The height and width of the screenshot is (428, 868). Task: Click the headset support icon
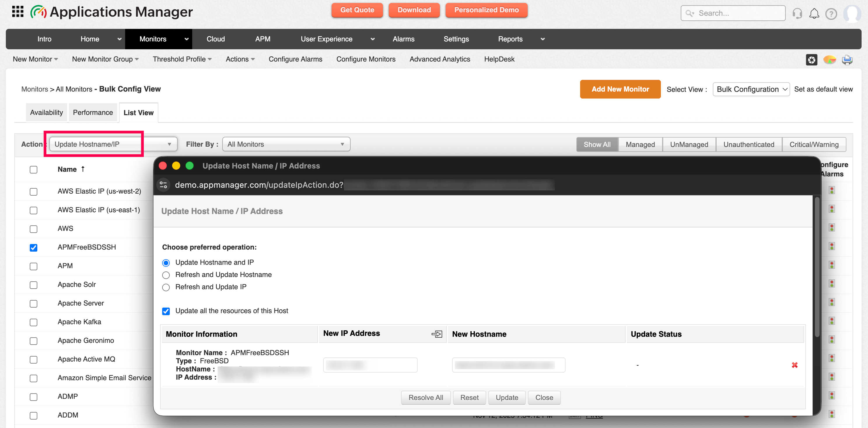point(797,13)
